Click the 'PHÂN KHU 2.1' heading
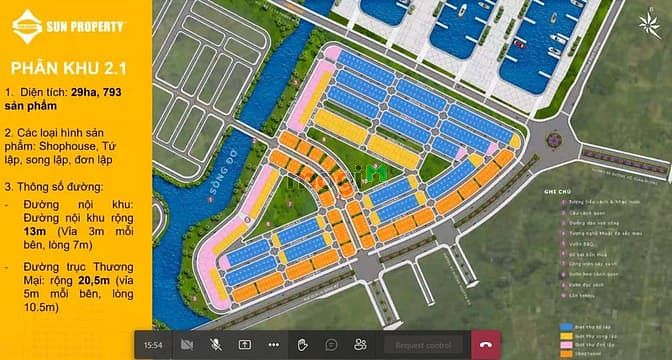This screenshot has height=360, width=672. pyautogui.click(x=69, y=69)
